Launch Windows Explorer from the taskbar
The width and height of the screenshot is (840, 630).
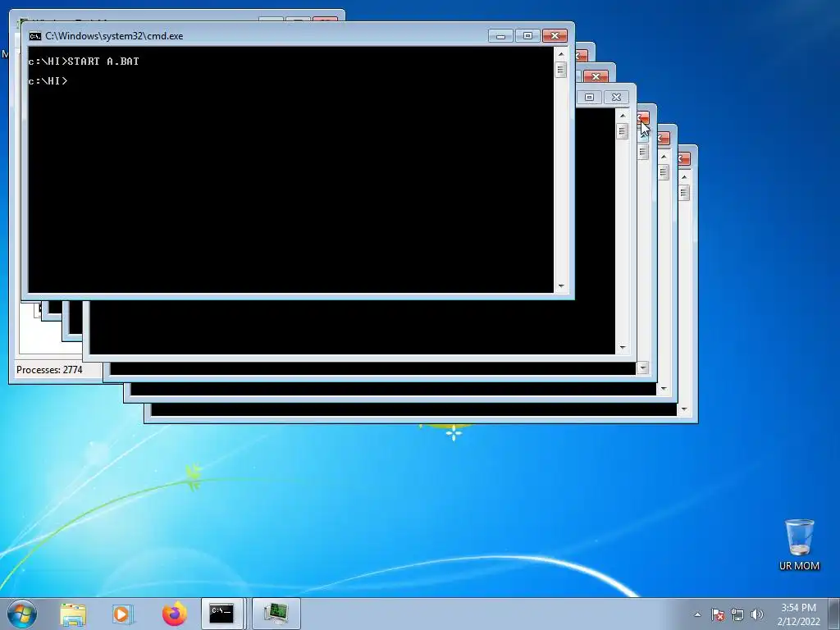[x=73, y=614]
